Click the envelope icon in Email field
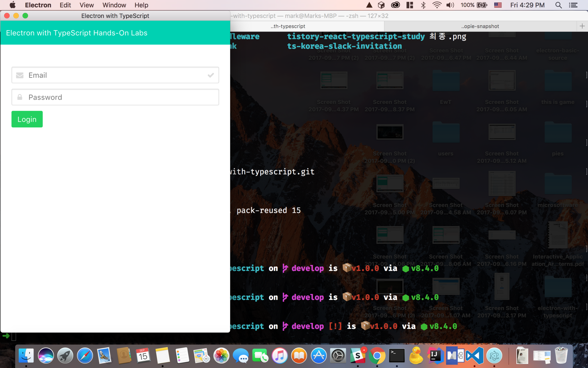 click(x=20, y=75)
